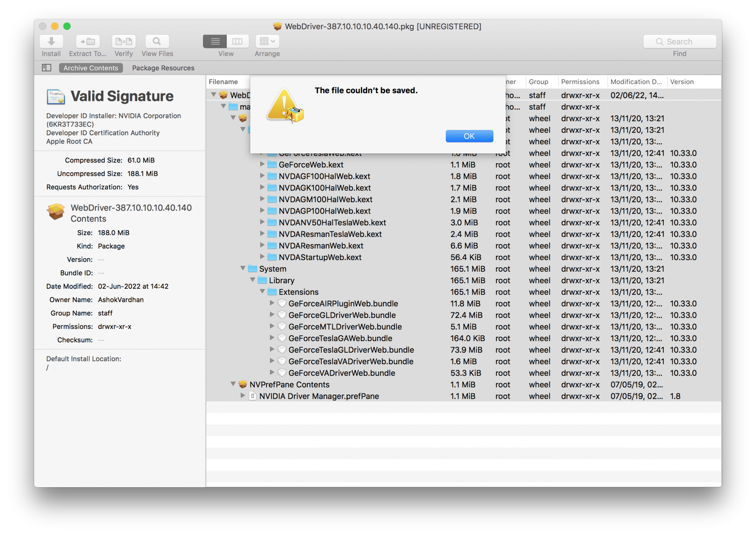Click the NVDAGM100HalWeb.kext folder icon
Screen dimensions: 756x536
(x=272, y=199)
